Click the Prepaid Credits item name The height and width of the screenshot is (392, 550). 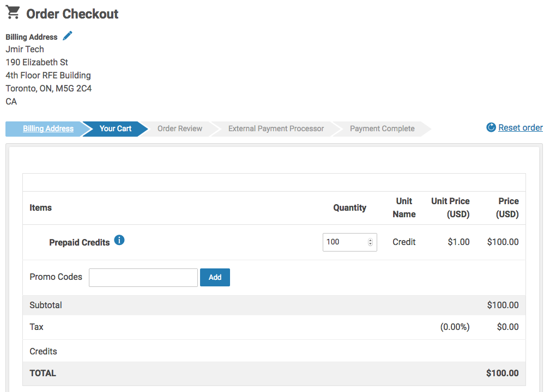tap(79, 243)
